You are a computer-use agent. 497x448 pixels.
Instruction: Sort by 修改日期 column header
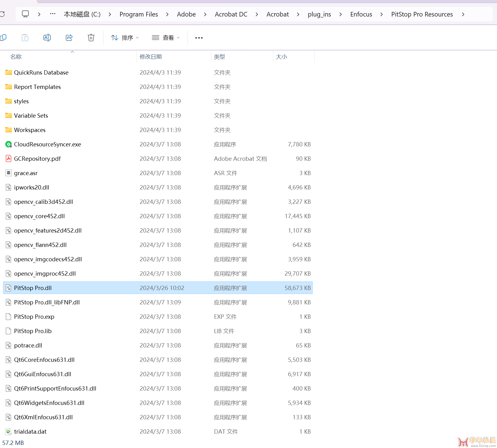pyautogui.click(x=151, y=57)
